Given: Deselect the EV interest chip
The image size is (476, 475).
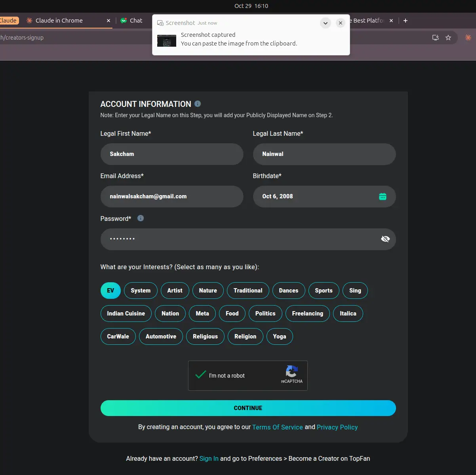Looking at the screenshot, I should pos(110,291).
